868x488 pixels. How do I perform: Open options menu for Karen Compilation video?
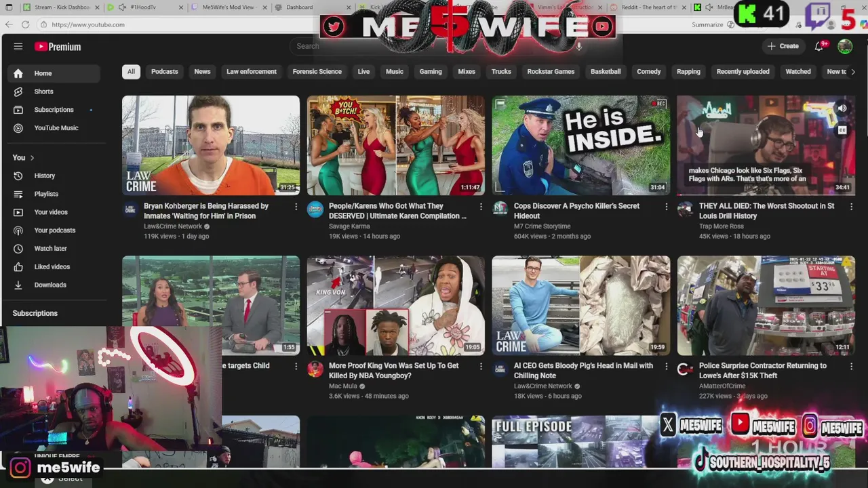pos(481,207)
